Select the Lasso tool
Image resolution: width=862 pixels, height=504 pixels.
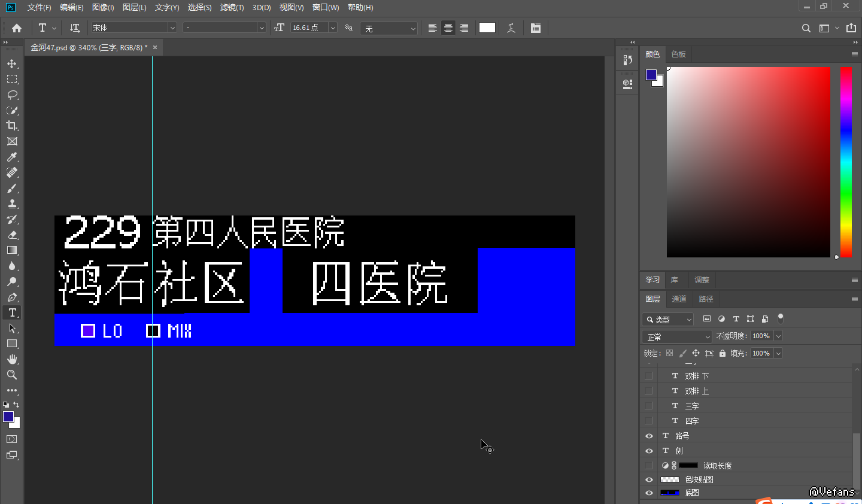(12, 95)
